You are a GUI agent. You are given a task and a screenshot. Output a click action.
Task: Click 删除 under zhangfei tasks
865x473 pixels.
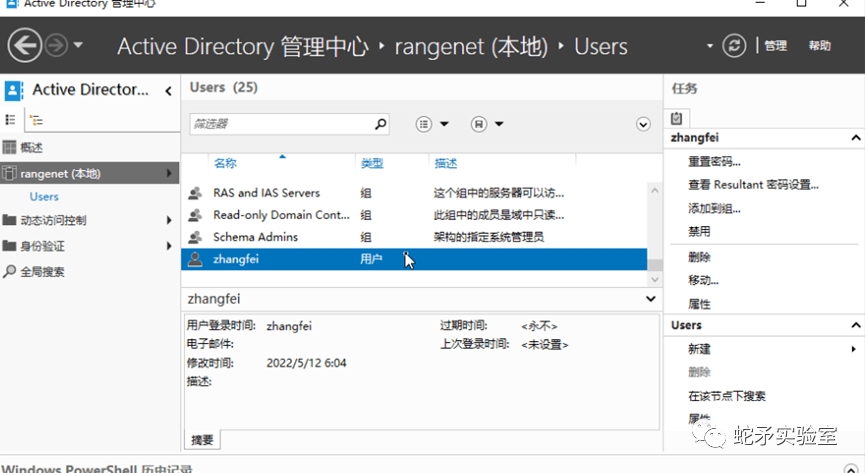(699, 257)
